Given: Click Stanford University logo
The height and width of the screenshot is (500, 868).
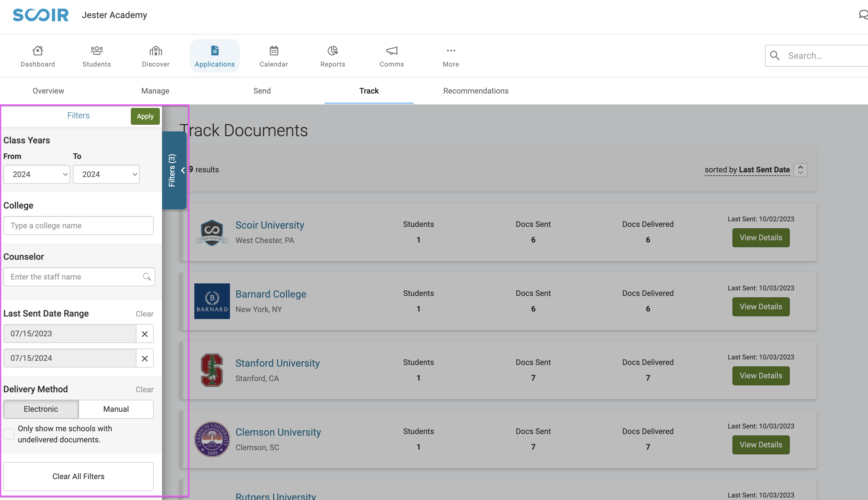Looking at the screenshot, I should (212, 370).
